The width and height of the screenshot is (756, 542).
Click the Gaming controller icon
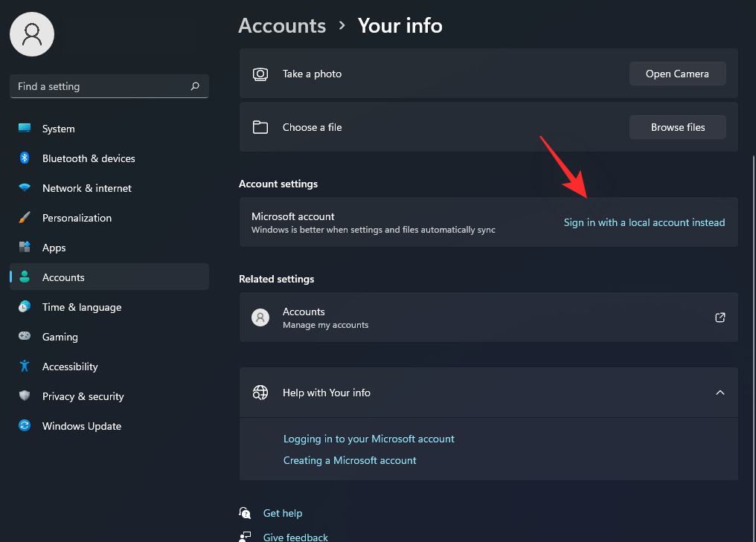click(25, 337)
